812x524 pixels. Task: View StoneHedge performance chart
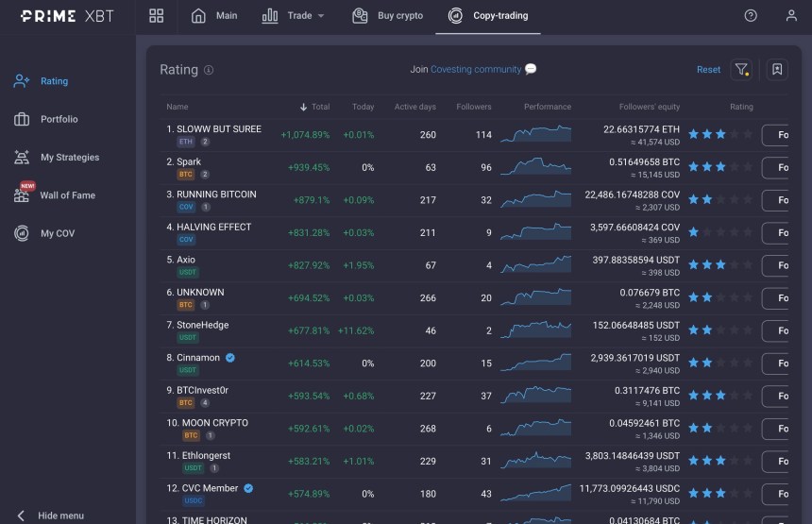[x=535, y=330]
